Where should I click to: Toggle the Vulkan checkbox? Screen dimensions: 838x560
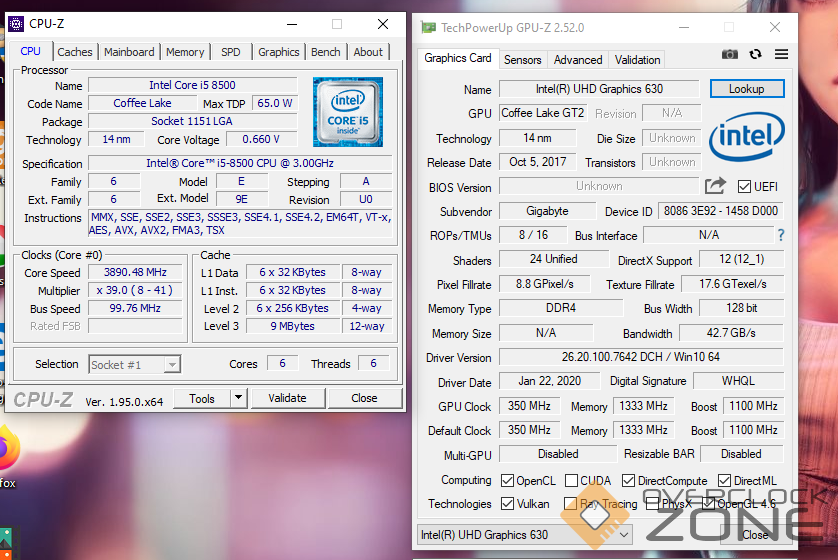tap(507, 504)
